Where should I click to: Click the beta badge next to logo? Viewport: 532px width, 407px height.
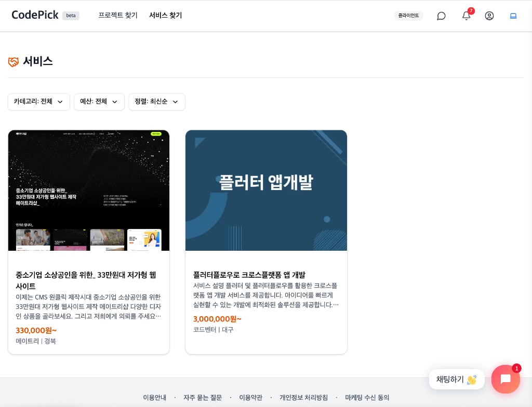(71, 16)
